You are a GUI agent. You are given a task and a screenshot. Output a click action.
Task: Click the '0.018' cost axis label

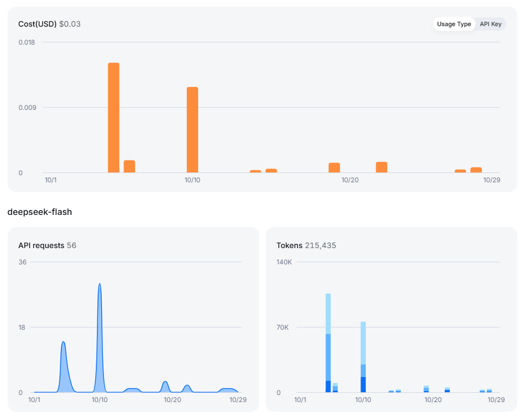27,42
